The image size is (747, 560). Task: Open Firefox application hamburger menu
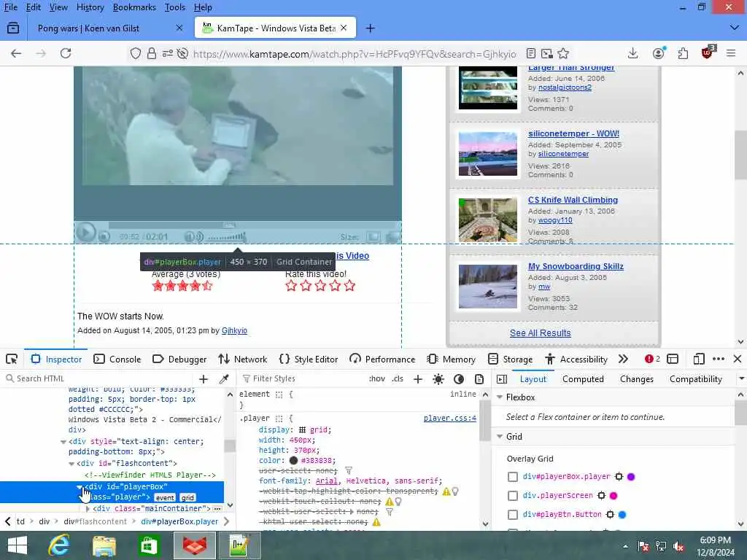pos(731,53)
